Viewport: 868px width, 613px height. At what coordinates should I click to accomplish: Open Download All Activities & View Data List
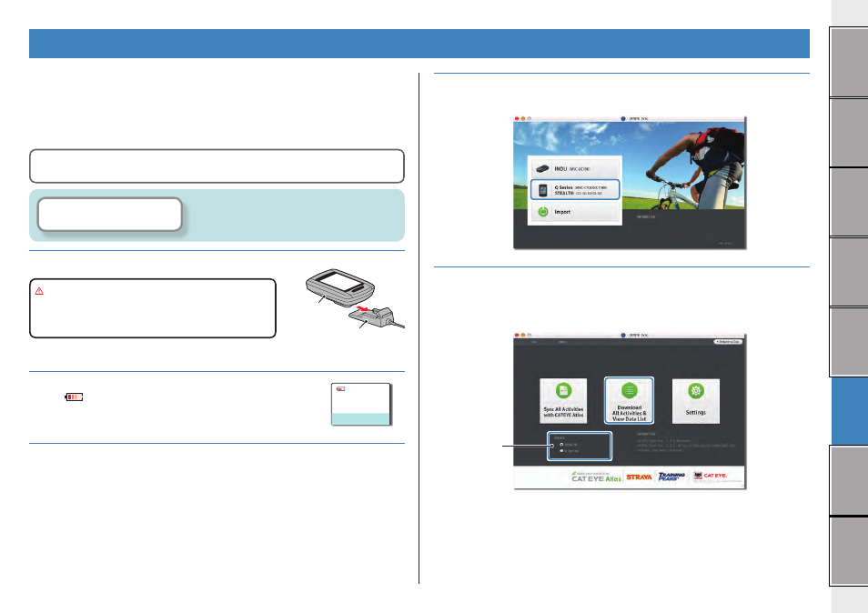click(x=629, y=400)
